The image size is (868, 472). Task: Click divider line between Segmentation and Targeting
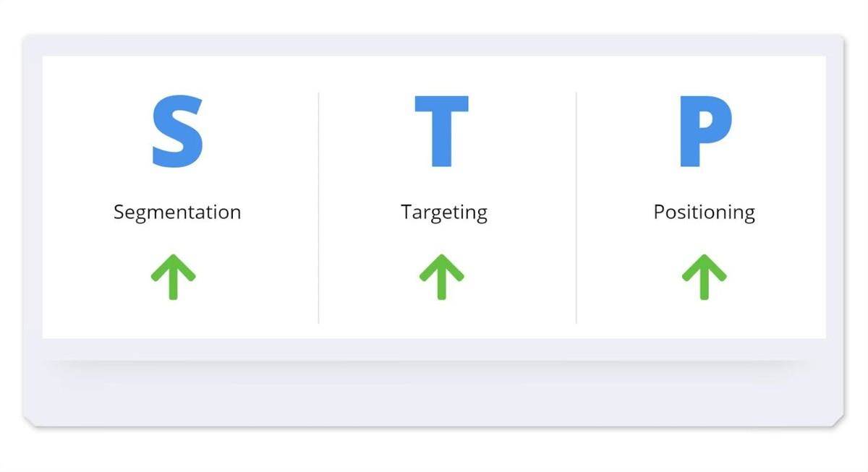pyautogui.click(x=319, y=207)
